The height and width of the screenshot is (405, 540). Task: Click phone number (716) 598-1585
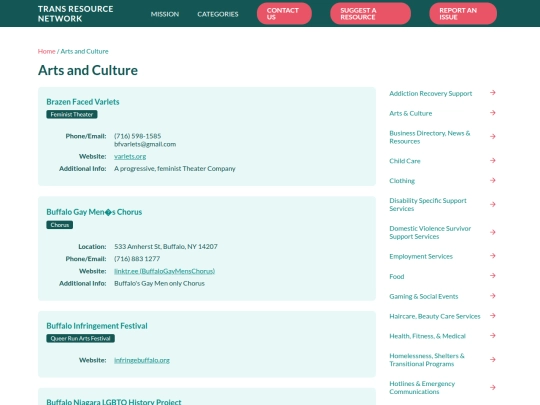click(x=137, y=136)
